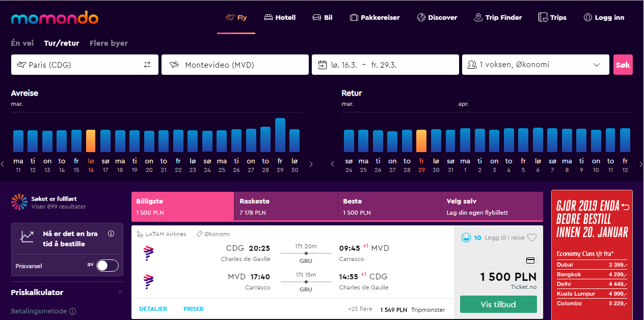Screen dimensions: 644x320
Task: Open the Fly tab
Action: coord(236,17)
